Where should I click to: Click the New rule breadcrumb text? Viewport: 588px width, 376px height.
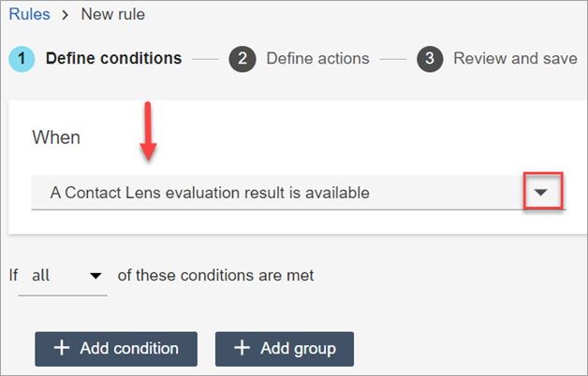[x=113, y=14]
